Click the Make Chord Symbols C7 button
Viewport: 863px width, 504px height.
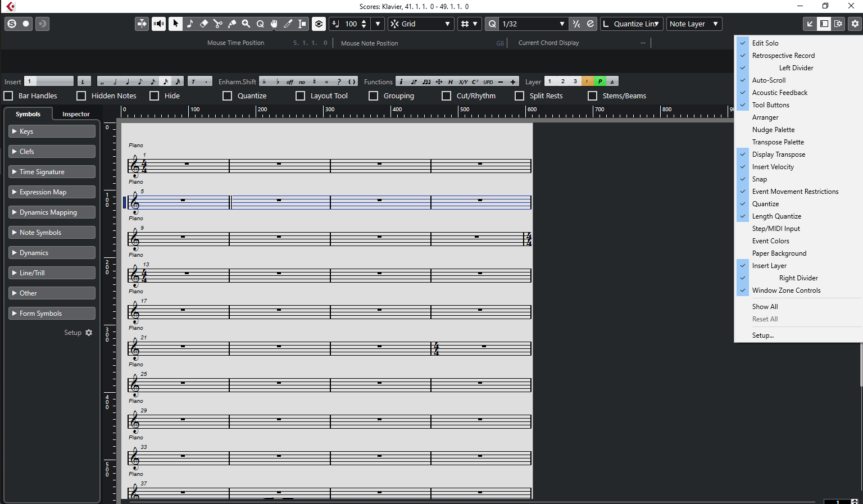click(475, 81)
